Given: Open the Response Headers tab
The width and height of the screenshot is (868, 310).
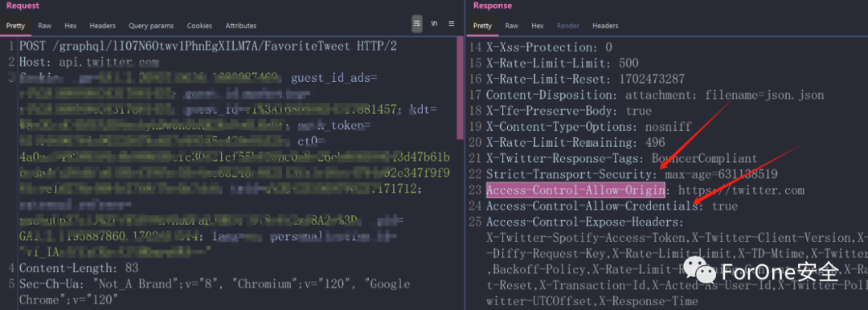Looking at the screenshot, I should click(x=605, y=26).
